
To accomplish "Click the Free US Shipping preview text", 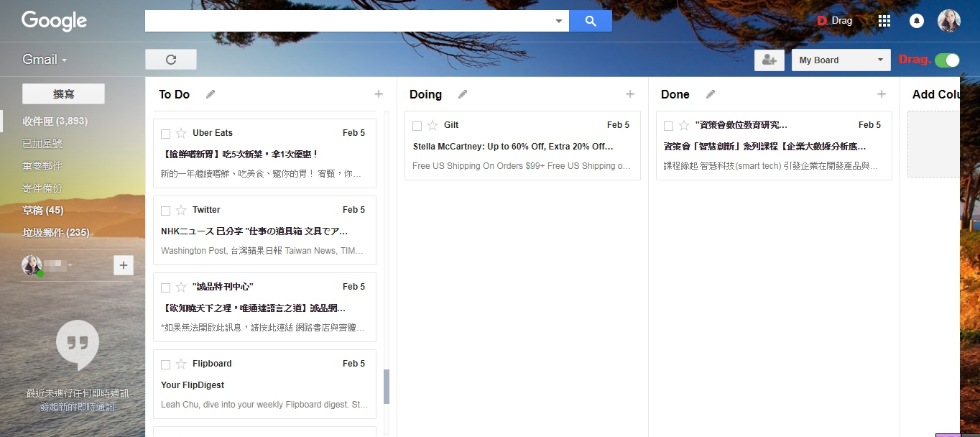I will point(522,166).
